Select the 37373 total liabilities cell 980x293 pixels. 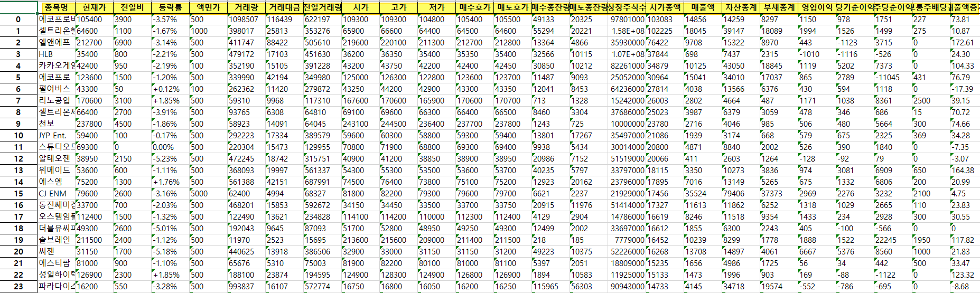779,194
